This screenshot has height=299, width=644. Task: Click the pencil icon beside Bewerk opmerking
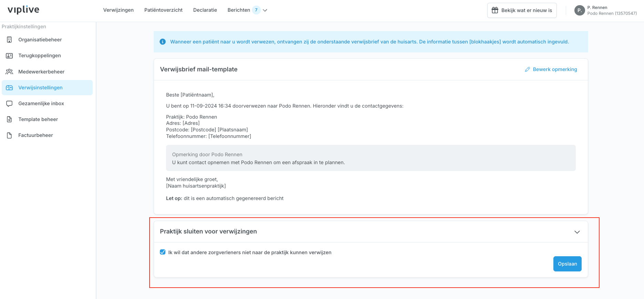pyautogui.click(x=527, y=69)
